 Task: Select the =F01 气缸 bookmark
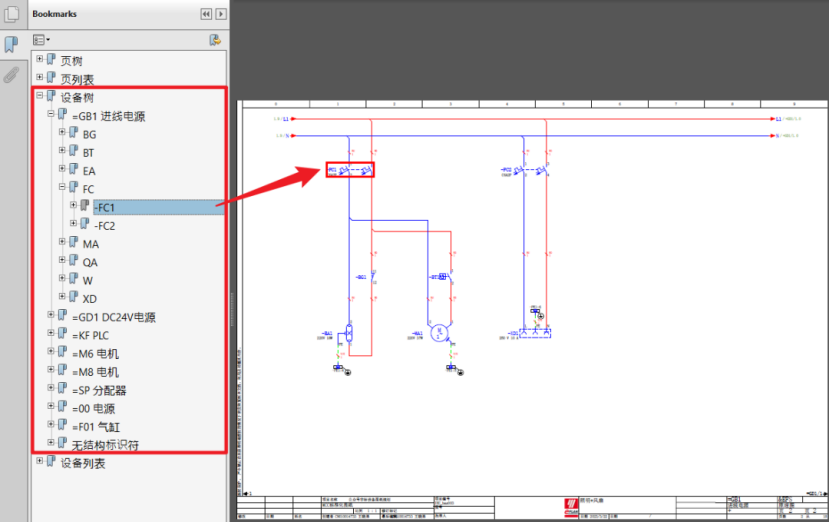pos(96,427)
